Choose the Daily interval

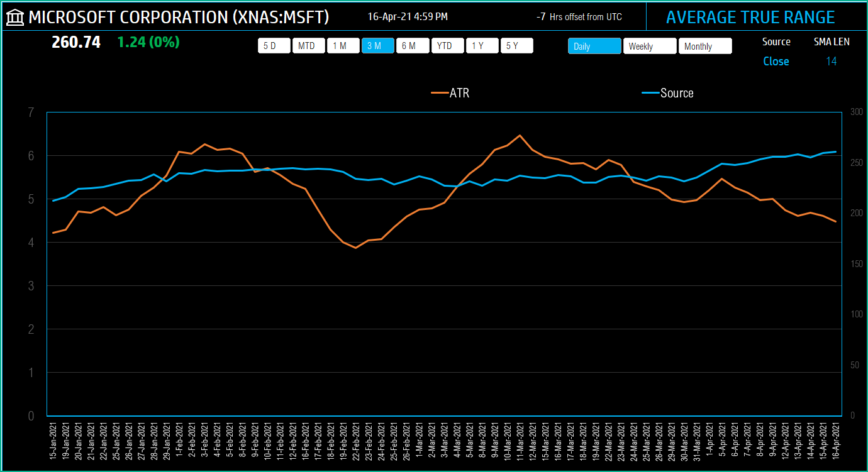click(594, 46)
